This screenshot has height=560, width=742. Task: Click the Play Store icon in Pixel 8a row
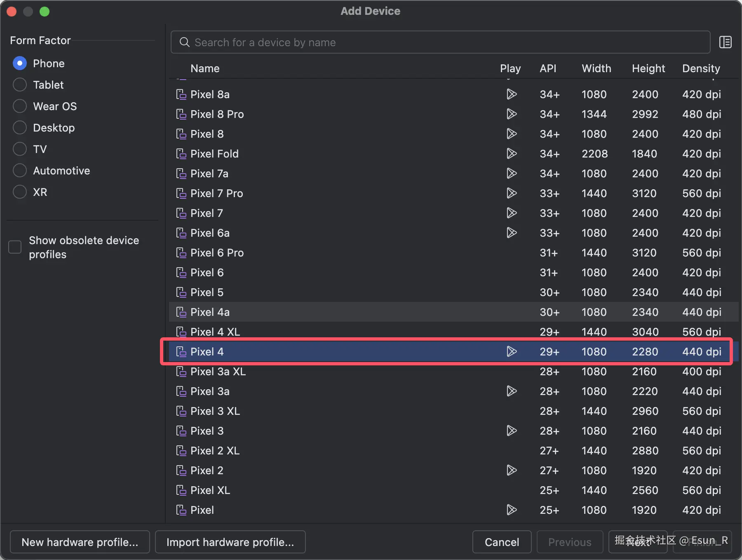(x=512, y=94)
